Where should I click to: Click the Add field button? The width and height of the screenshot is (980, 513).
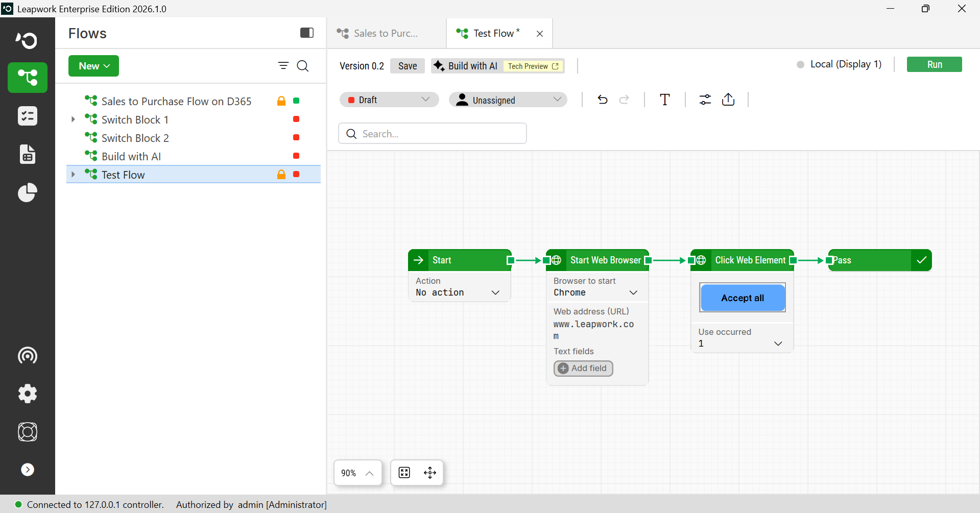583,368
